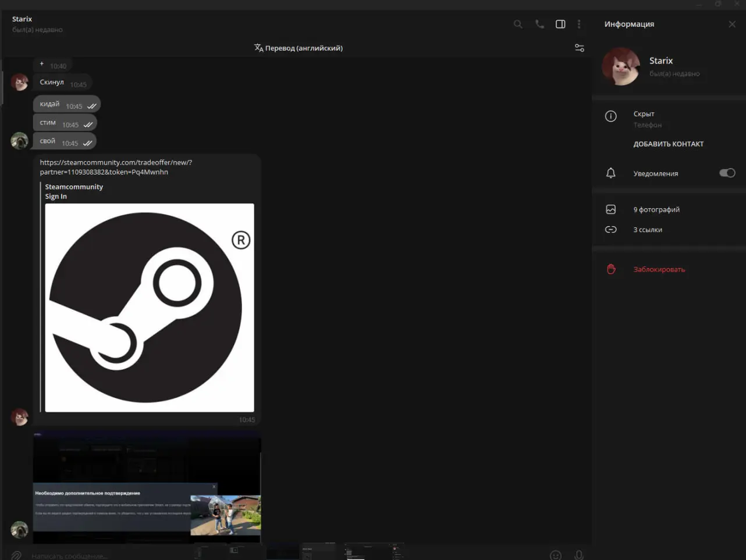
Task: Click the paperclip attach file icon
Action: click(x=16, y=555)
